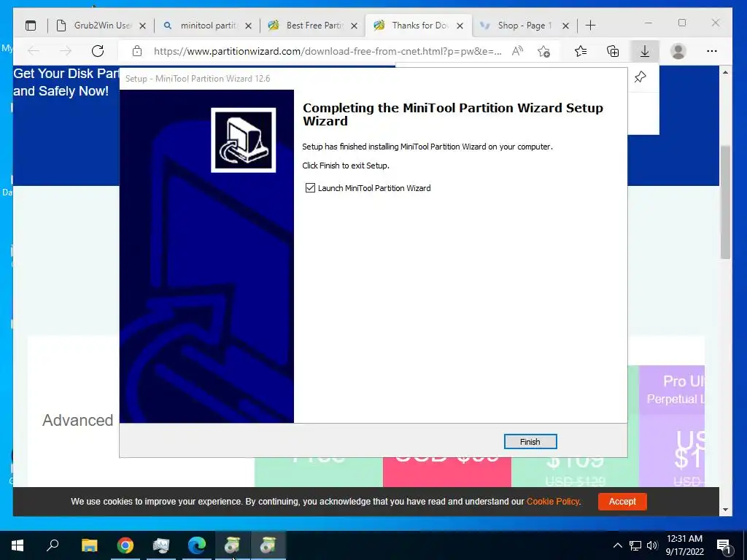This screenshot has height=560, width=747.
Task: Open the Windows Start menu
Action: tap(18, 545)
